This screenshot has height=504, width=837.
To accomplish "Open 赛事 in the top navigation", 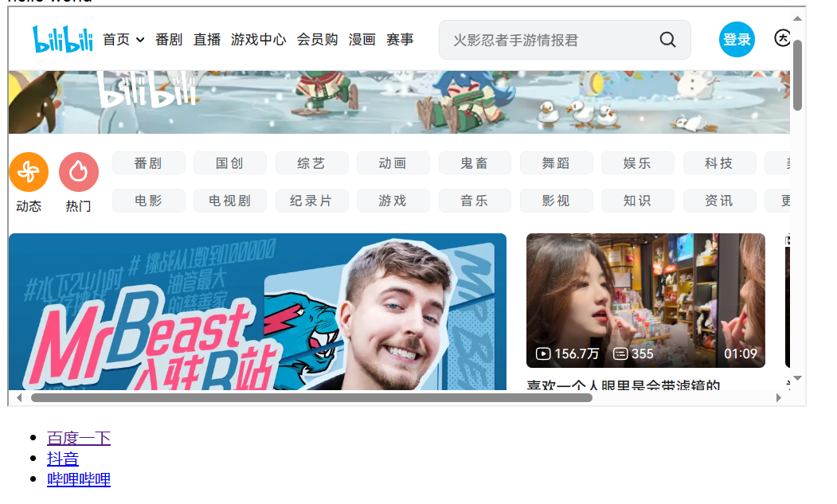I will (400, 40).
